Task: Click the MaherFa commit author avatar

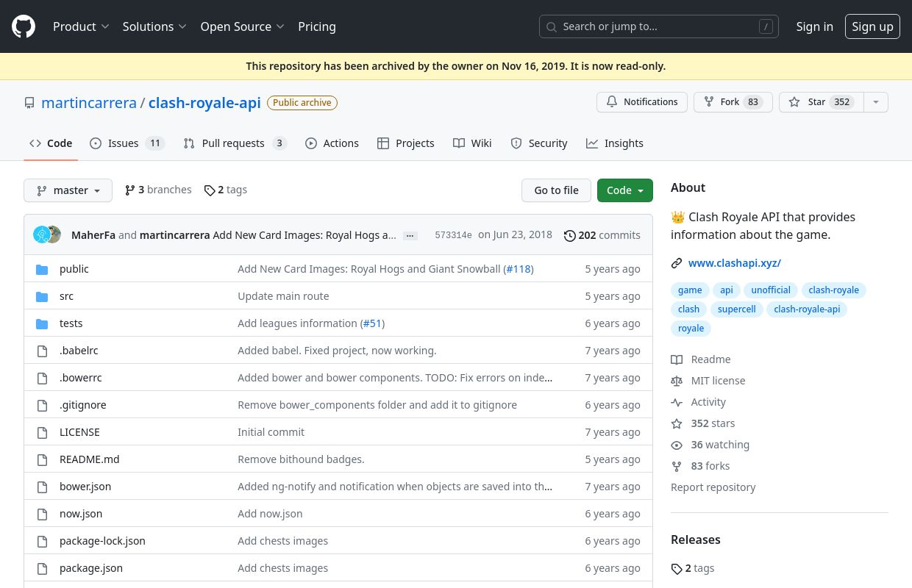Action: [x=41, y=235]
